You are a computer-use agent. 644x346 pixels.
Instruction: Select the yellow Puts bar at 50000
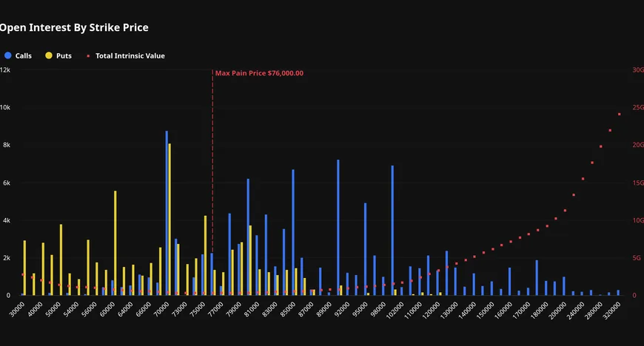[61, 259]
